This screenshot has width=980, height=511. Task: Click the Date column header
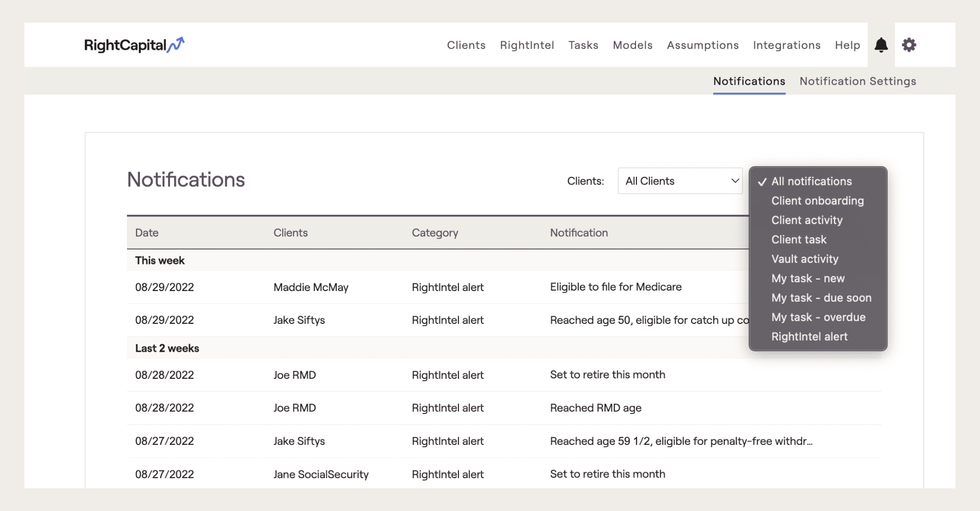point(147,233)
